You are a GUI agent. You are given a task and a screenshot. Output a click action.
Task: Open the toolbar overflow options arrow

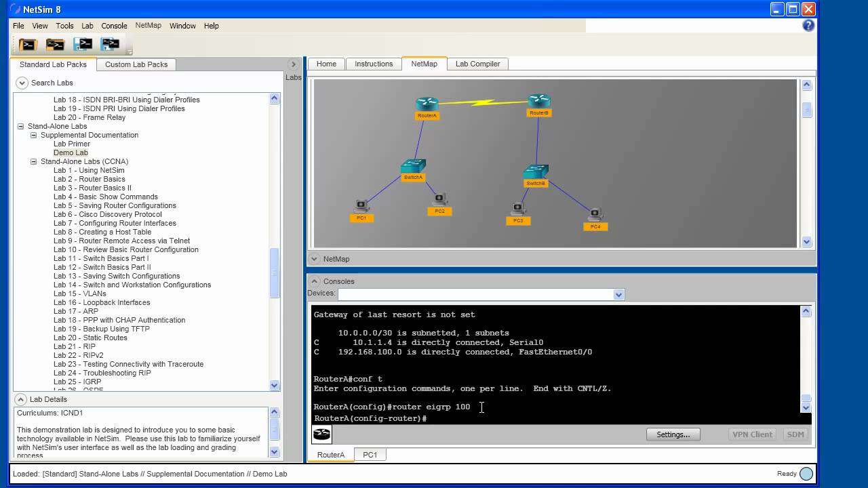130,51
